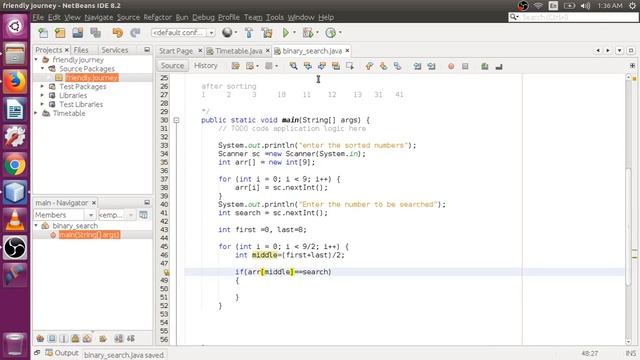Toggle bookmark in the editor toolbar
640x360 pixels.
point(397,66)
